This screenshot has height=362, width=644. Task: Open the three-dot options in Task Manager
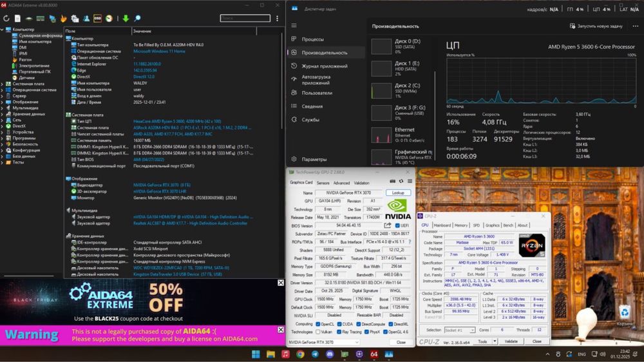click(x=636, y=26)
